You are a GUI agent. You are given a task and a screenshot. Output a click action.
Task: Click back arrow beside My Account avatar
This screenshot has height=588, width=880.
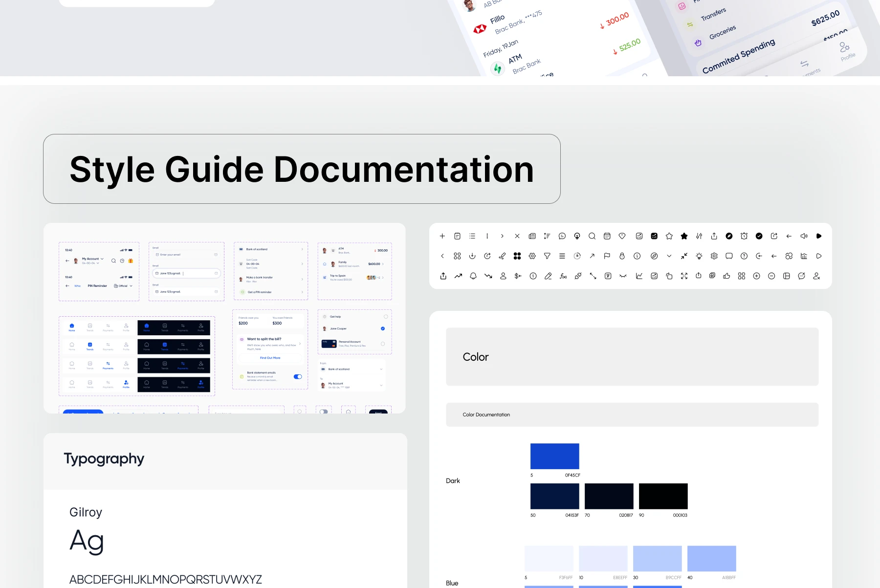point(67,261)
